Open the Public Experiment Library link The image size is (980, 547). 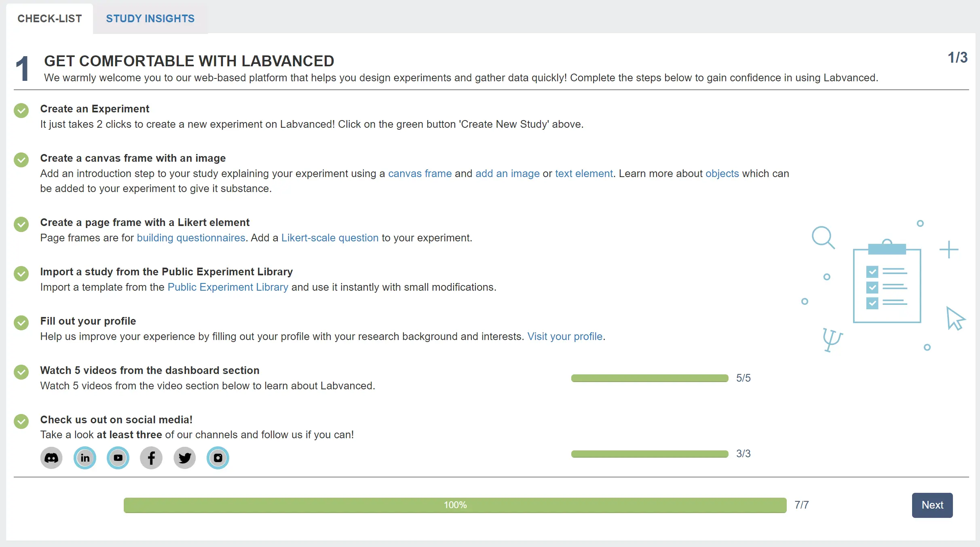point(228,287)
